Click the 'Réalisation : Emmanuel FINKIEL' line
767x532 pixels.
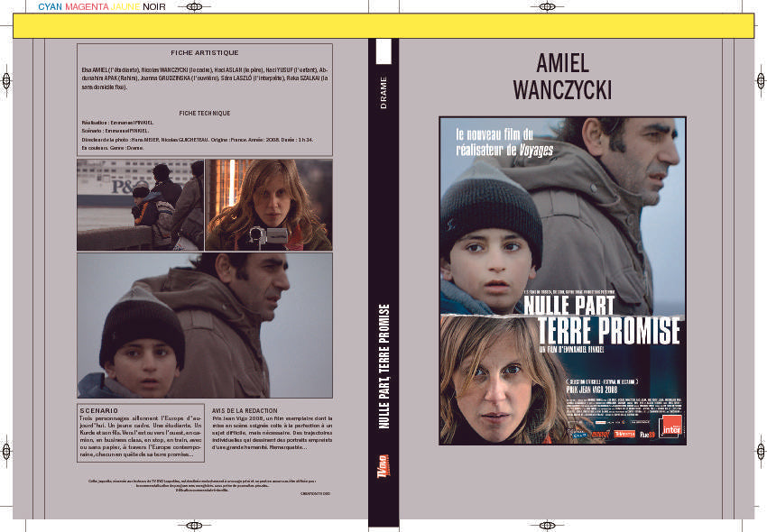click(117, 123)
